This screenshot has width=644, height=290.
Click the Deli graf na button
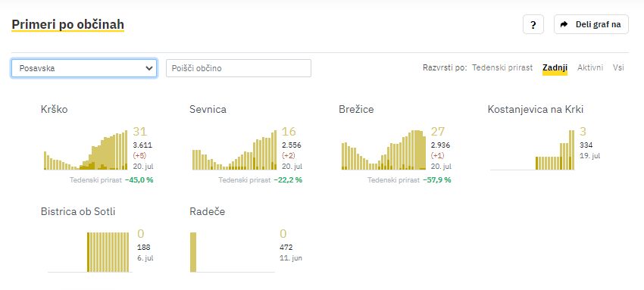pyautogui.click(x=591, y=25)
